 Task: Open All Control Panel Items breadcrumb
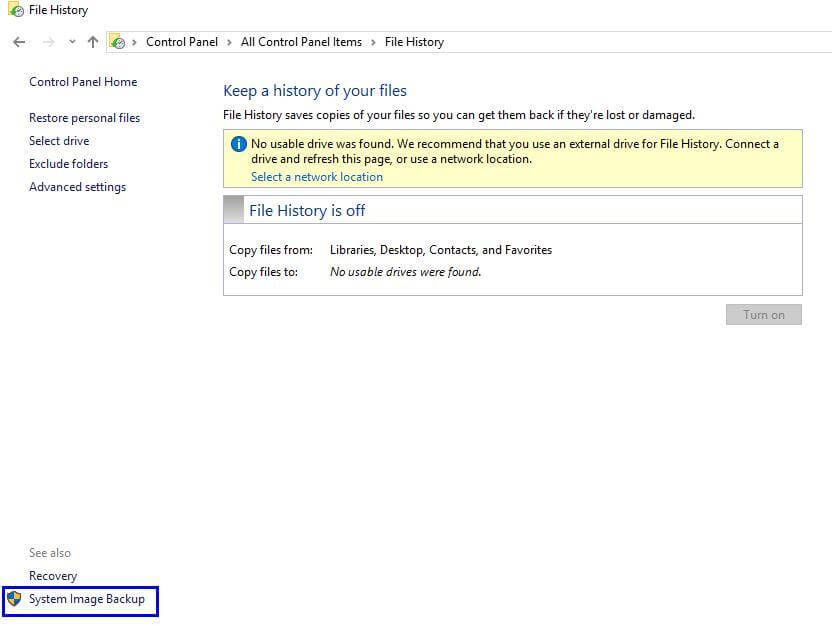301,42
